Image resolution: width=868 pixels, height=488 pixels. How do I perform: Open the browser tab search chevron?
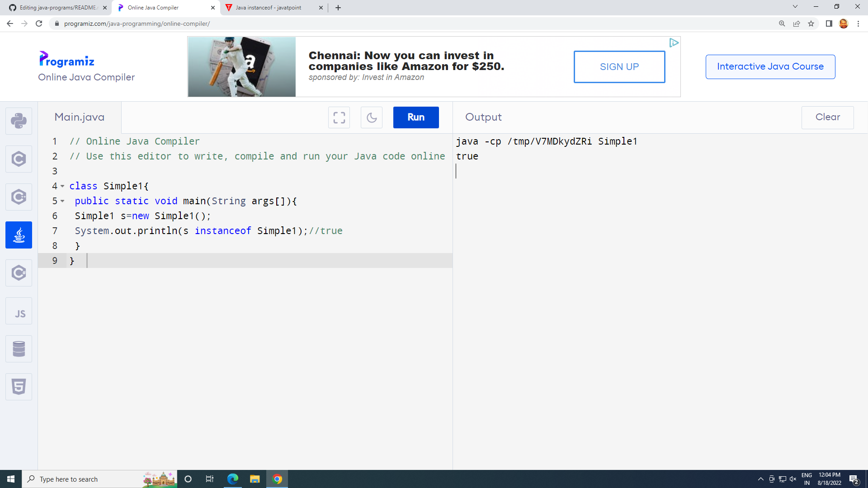click(795, 7)
